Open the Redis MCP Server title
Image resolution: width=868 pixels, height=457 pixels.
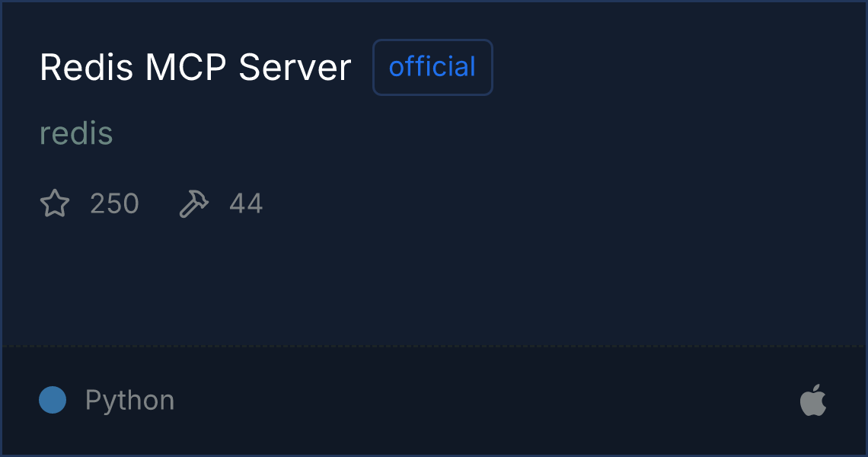pyautogui.click(x=196, y=68)
